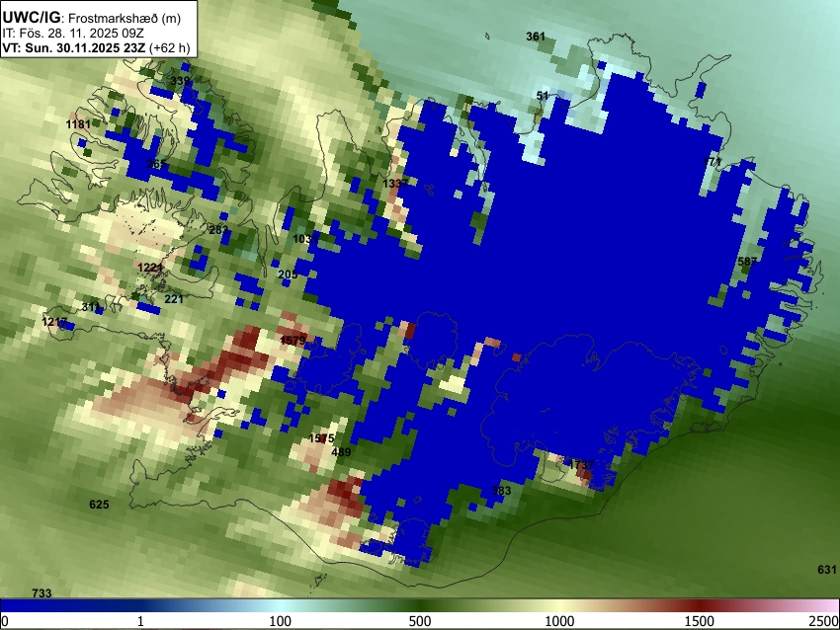Click the 311 value label on map
The width and height of the screenshot is (840, 630).
pyautogui.click(x=91, y=307)
